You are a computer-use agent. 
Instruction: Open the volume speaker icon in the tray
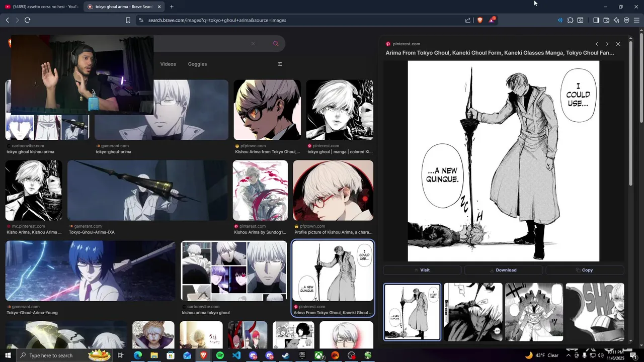(600, 355)
